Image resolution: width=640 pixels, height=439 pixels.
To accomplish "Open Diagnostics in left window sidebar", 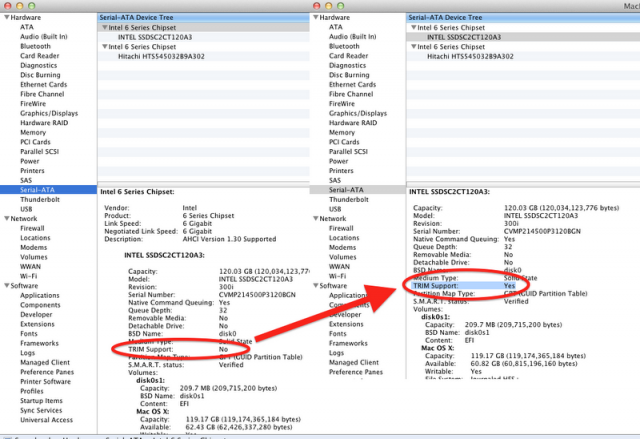I will 39,65.
